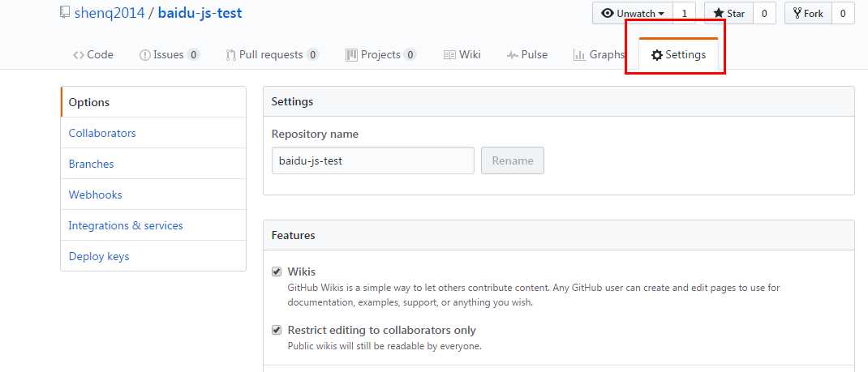Open the Pulse tab
Screen dimensions: 868x372
[x=527, y=55]
